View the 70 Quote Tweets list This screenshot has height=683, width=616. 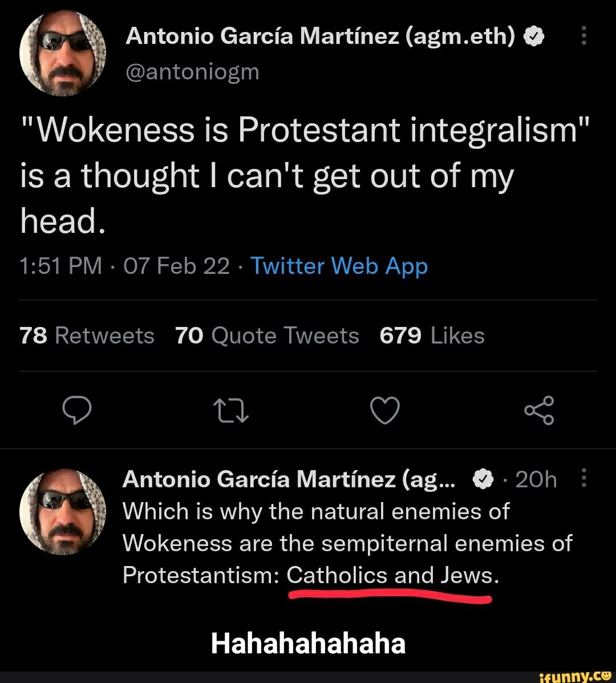coord(267,336)
